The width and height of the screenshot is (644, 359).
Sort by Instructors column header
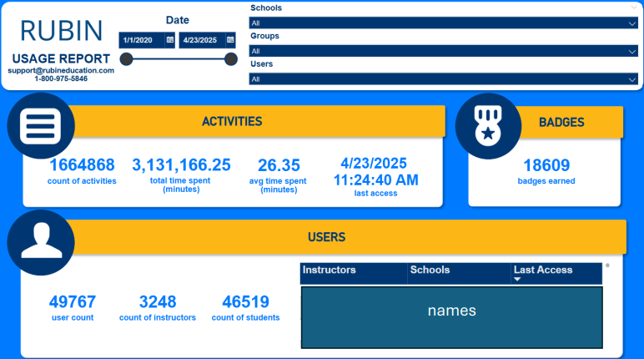pos(354,274)
